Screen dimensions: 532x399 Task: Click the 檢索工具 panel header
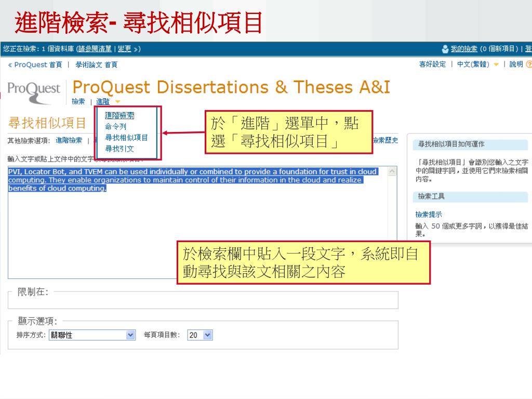[x=470, y=196]
